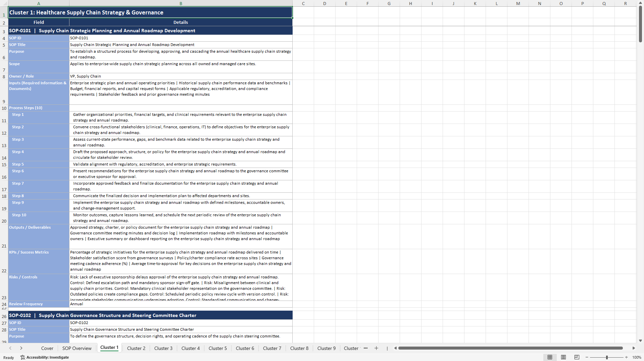Viewport: 644px width, 361px height.
Task: Adjust the zoom slider handle
Action: [607, 357]
